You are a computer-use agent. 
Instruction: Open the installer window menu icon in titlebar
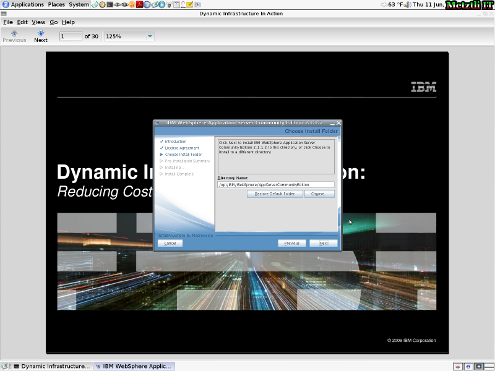(x=157, y=123)
